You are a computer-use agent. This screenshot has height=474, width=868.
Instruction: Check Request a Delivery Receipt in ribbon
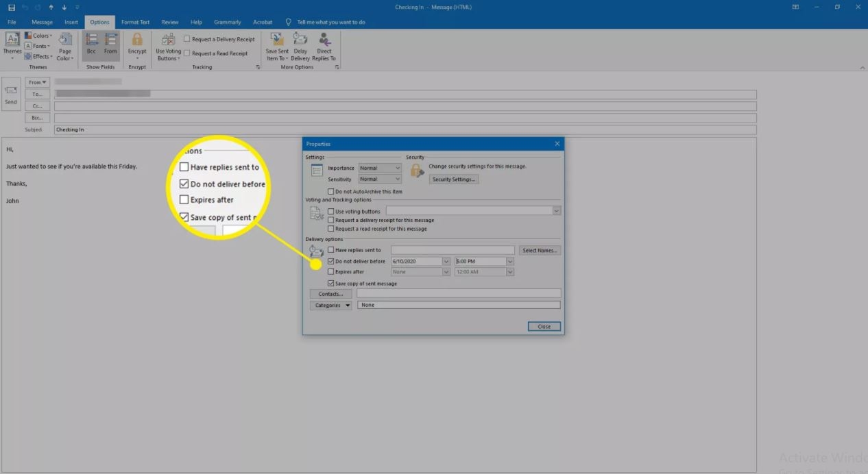tap(187, 39)
